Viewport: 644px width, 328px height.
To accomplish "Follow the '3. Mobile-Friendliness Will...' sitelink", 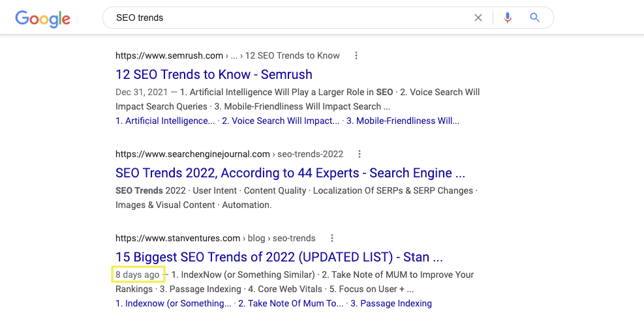I will (403, 121).
